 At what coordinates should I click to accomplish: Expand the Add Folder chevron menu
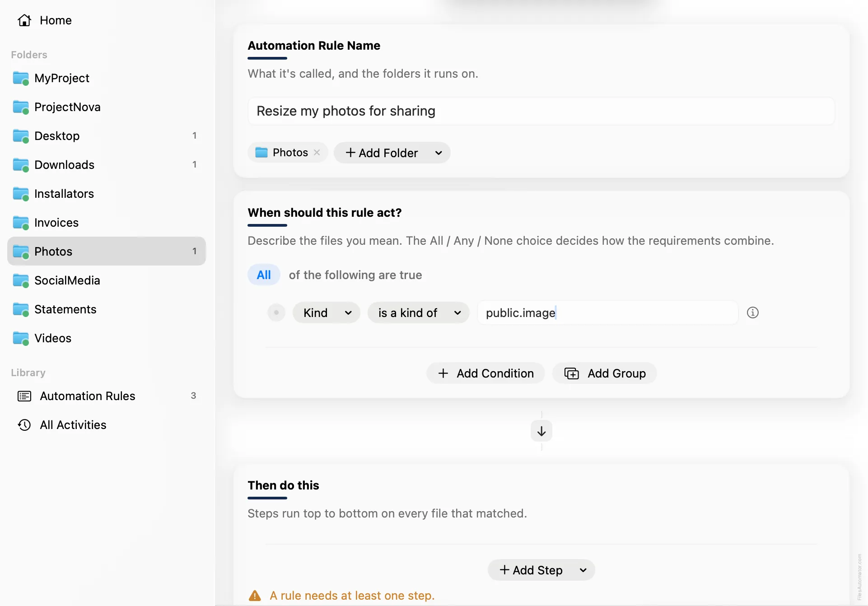439,153
